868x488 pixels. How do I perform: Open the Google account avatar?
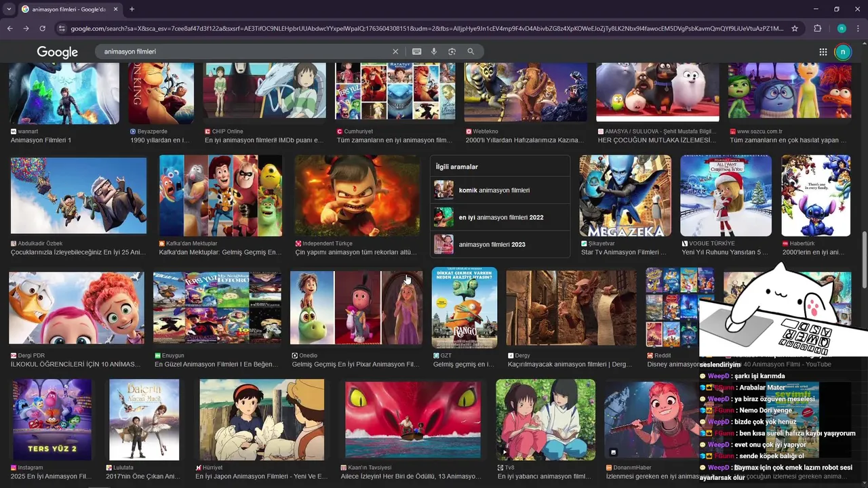click(843, 52)
